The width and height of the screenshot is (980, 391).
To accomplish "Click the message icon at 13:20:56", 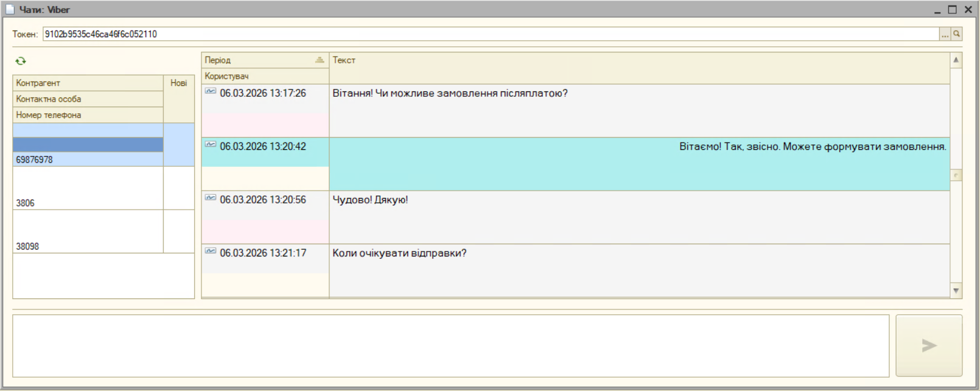I will click(x=211, y=198).
